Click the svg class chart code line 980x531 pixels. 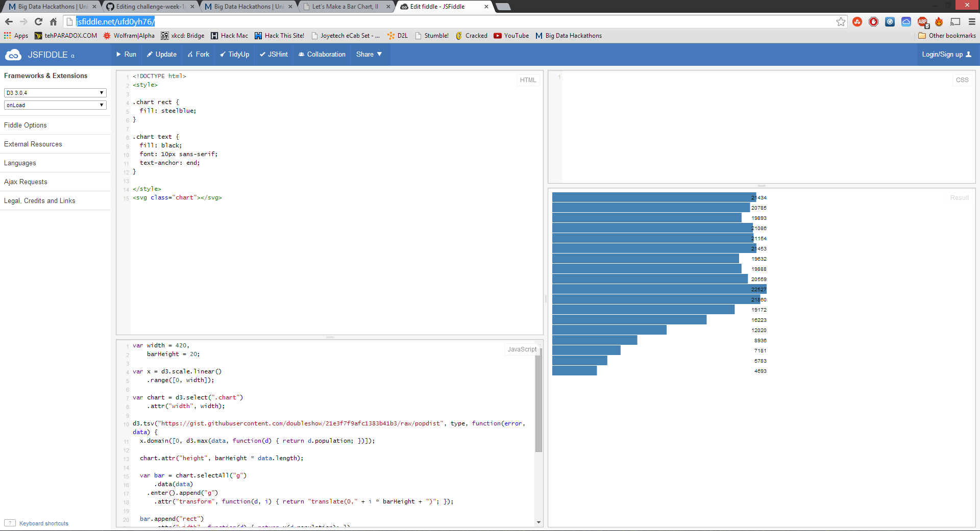177,198
